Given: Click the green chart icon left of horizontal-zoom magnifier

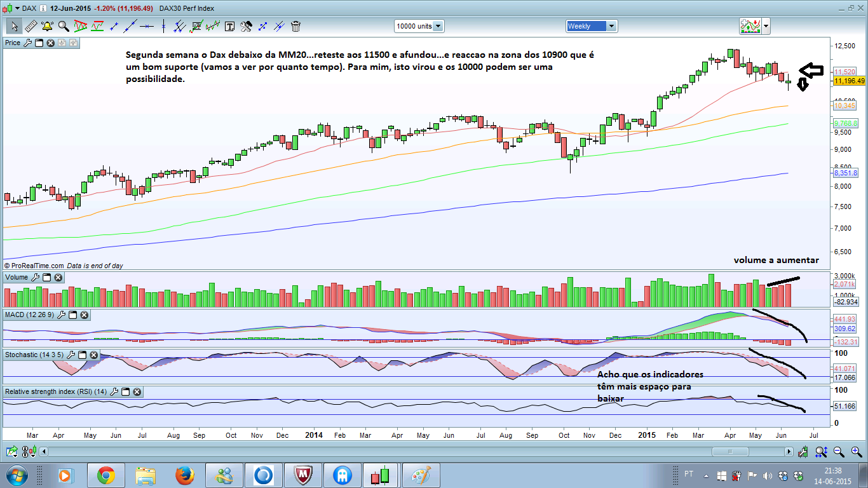Looking at the screenshot, I should tap(804, 451).
